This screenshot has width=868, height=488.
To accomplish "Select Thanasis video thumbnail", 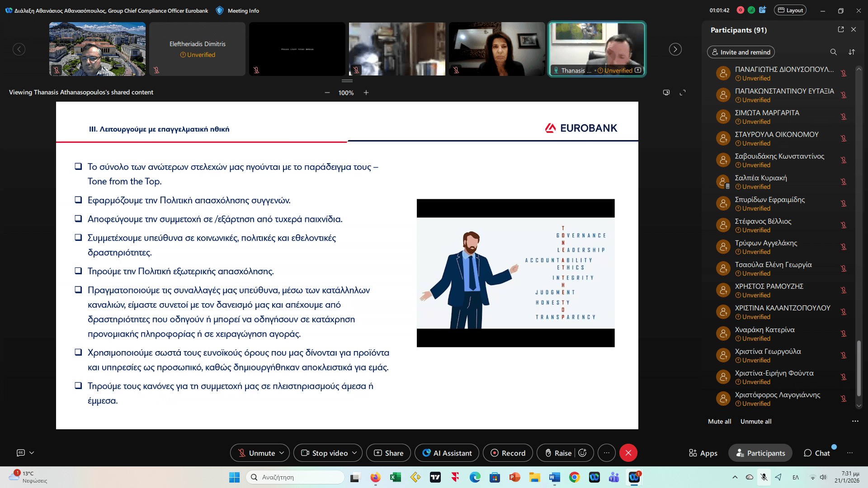I will point(597,49).
